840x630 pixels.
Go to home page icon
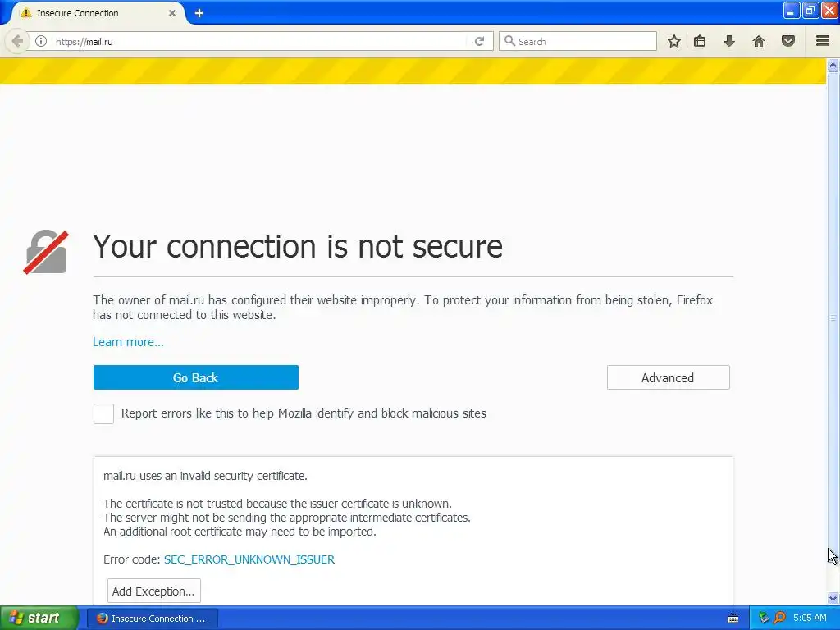[759, 41]
